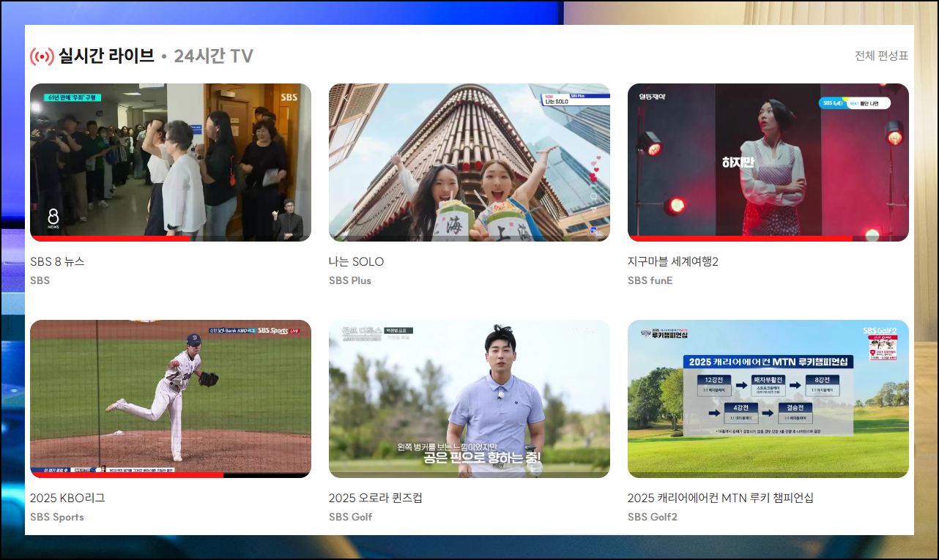Image resolution: width=939 pixels, height=560 pixels.
Task: Select the SBS funE channel label
Action: tap(650, 280)
